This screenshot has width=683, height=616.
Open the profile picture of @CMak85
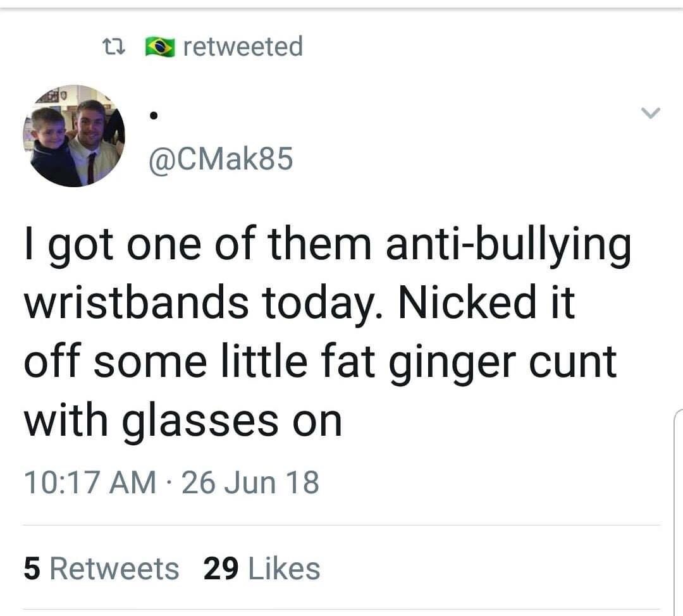coord(74,136)
